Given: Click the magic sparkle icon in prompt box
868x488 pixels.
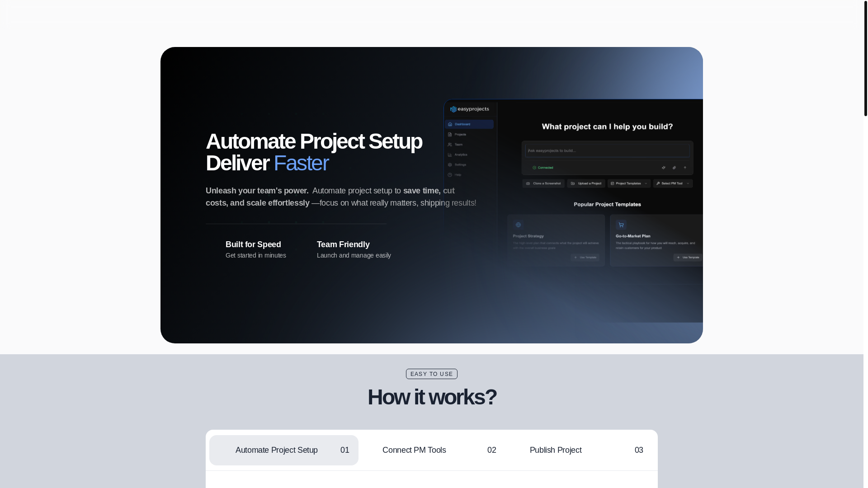Looking at the screenshot, I should (x=664, y=168).
